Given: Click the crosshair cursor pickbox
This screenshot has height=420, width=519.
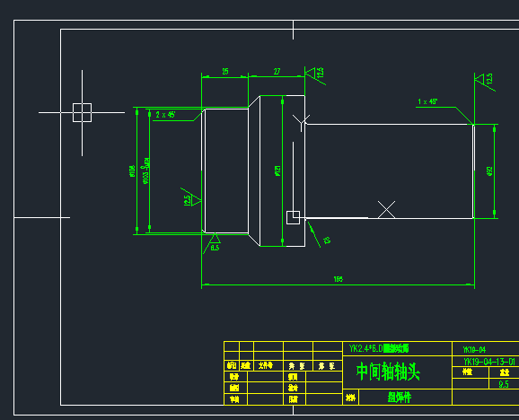Looking at the screenshot, I should tap(82, 112).
